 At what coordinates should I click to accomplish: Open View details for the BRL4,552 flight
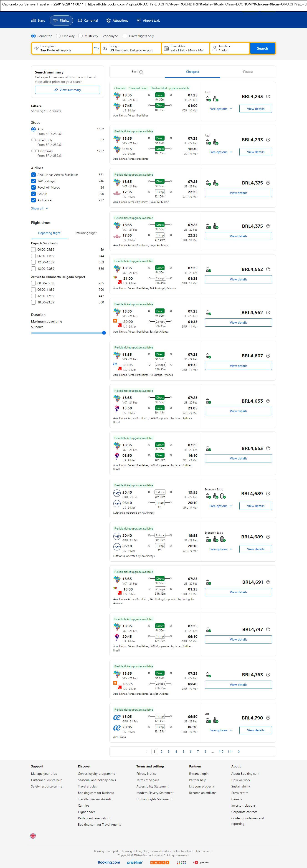point(238,279)
